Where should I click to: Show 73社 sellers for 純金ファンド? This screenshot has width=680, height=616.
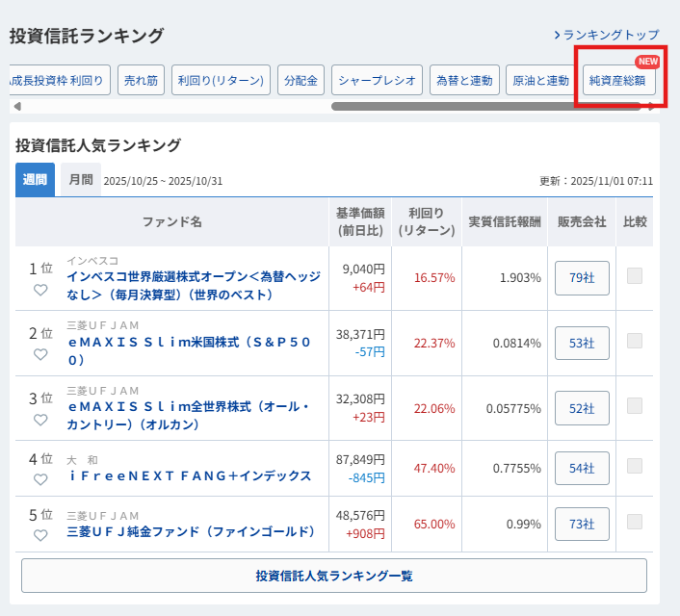pyautogui.click(x=582, y=524)
